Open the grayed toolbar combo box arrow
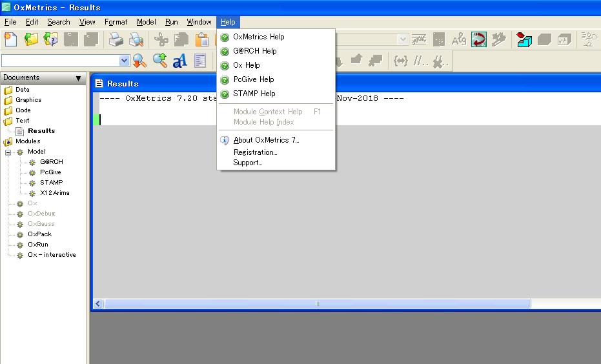 coord(403,39)
